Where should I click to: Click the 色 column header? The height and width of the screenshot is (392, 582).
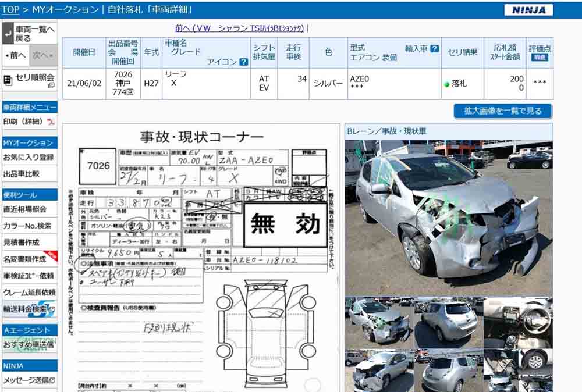(328, 53)
